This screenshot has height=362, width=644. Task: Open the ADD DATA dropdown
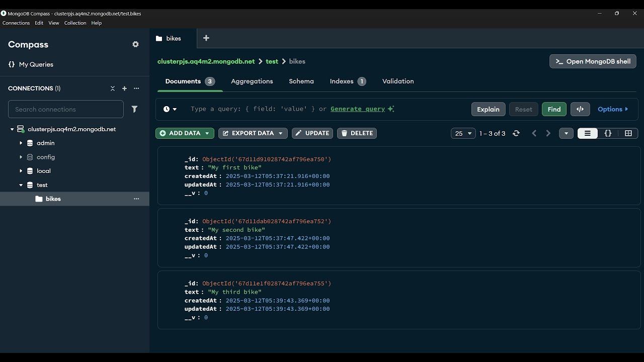pyautogui.click(x=207, y=133)
